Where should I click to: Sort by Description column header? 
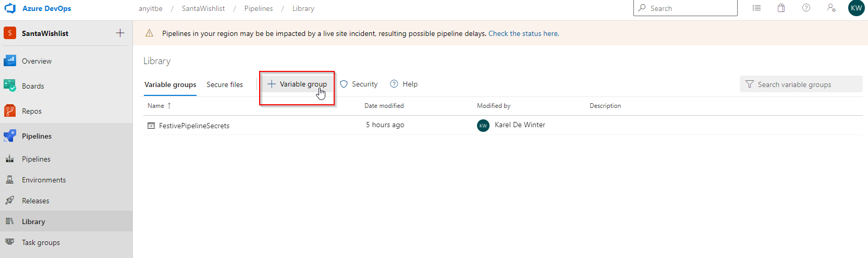(605, 106)
